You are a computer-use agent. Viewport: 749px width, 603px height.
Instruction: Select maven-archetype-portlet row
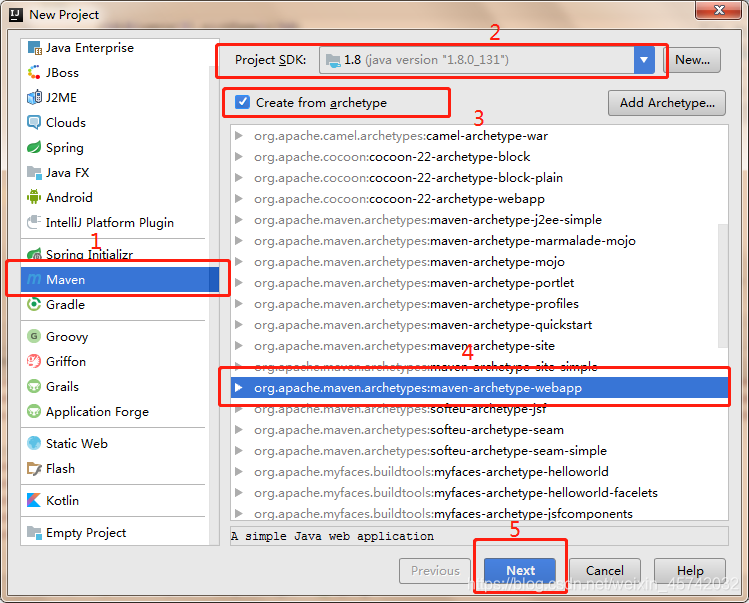479,283
